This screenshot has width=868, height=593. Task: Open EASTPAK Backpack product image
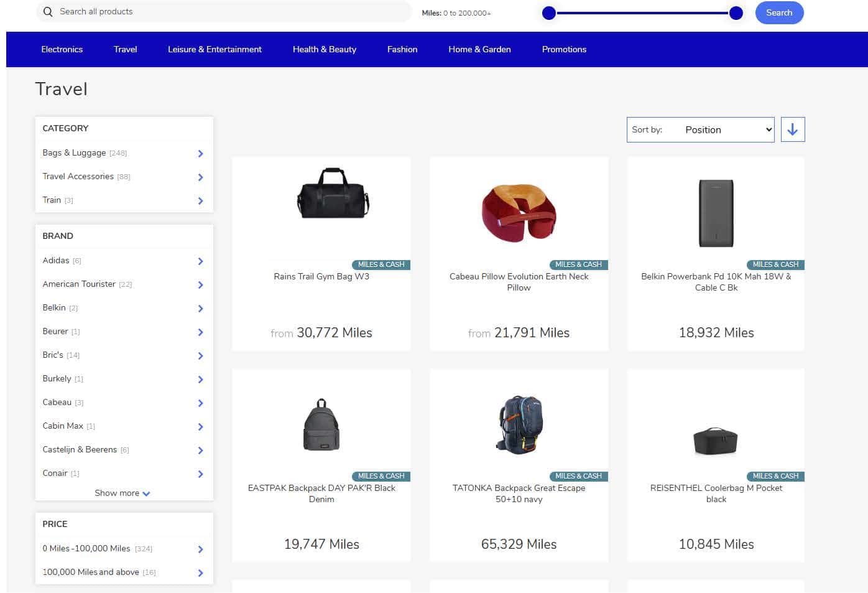pos(321,424)
